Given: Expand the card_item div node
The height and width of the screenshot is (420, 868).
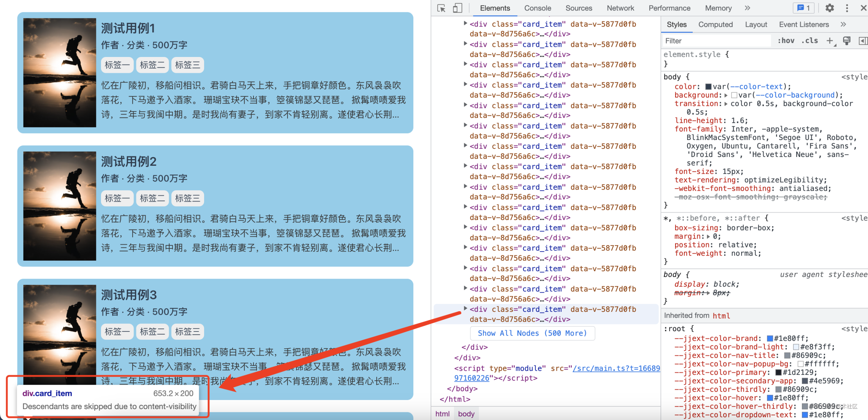Looking at the screenshot, I should tap(465, 309).
